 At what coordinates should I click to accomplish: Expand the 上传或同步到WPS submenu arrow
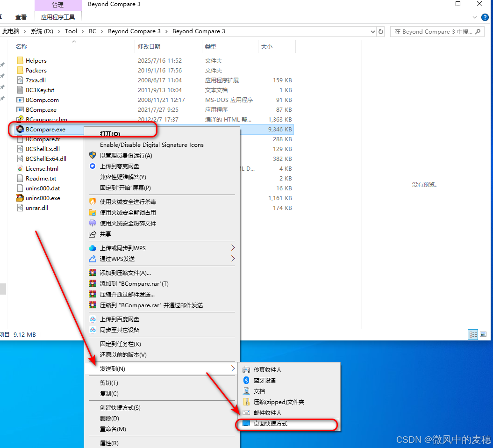click(233, 247)
